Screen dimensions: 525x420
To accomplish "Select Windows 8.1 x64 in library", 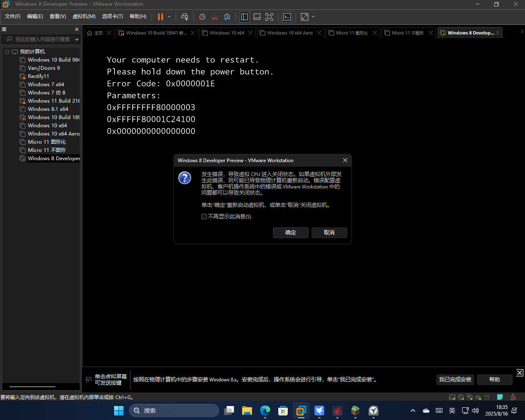I will click(44, 109).
